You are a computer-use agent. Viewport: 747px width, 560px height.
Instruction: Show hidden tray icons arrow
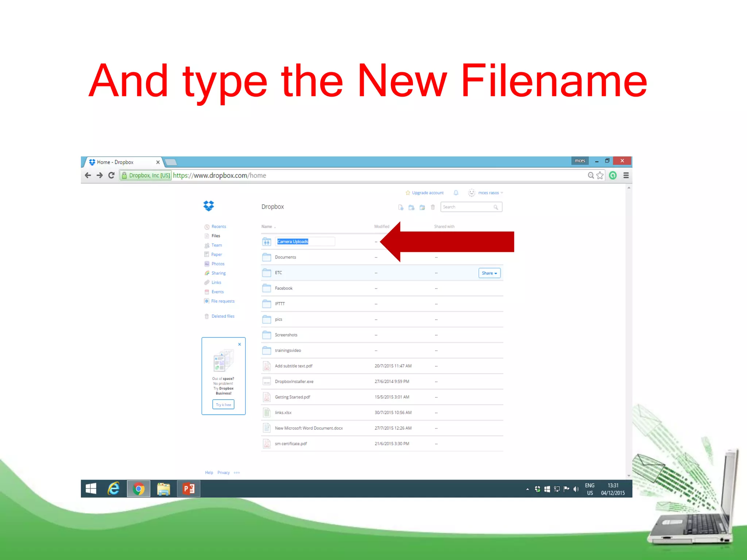[x=527, y=489]
